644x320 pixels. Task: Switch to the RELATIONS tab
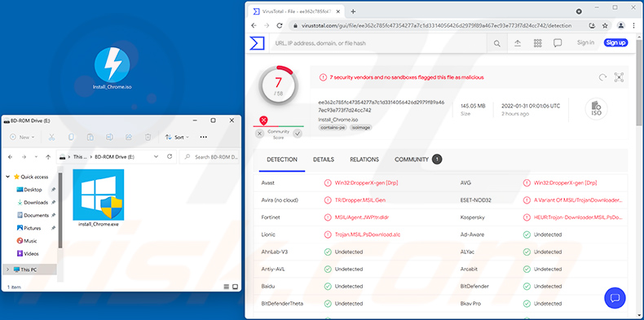(x=364, y=160)
